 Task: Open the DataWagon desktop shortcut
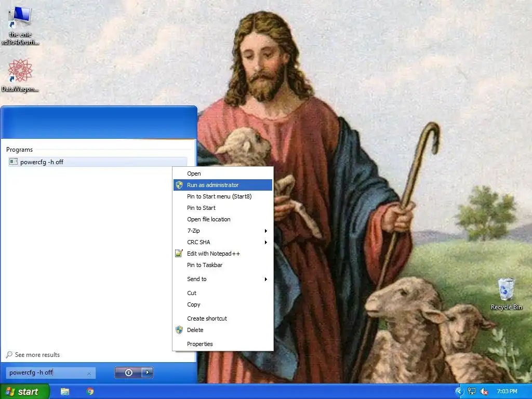tap(20, 75)
